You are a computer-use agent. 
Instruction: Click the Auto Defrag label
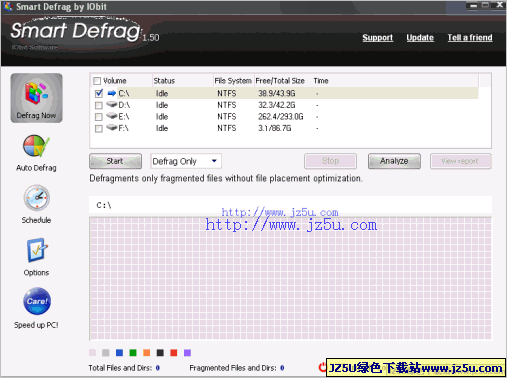(36, 168)
